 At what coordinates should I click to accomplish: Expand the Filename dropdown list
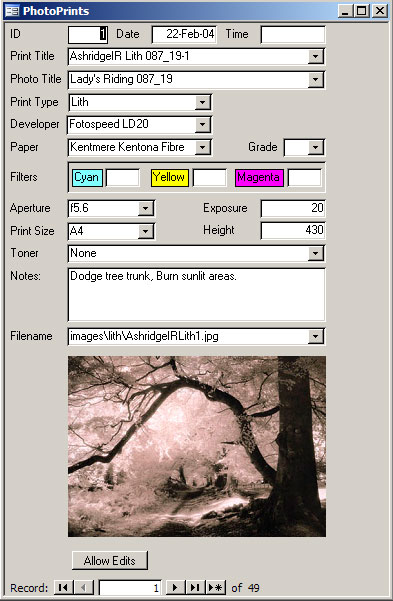[315, 337]
